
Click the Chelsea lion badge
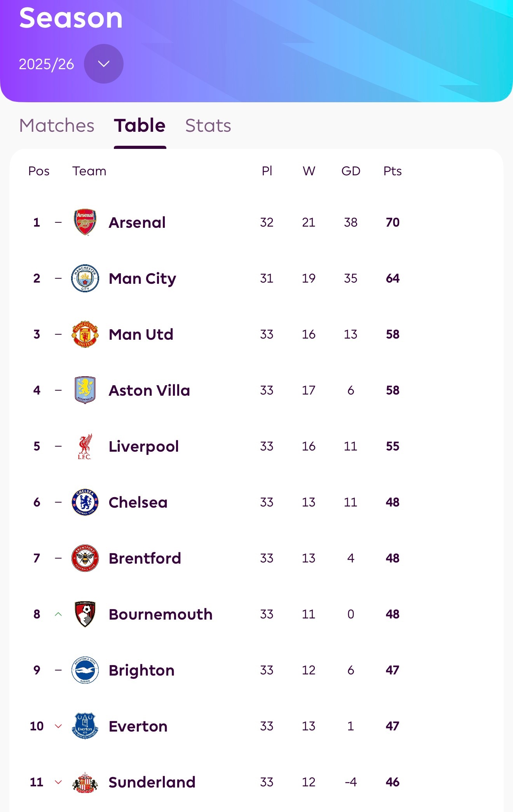[x=85, y=502]
